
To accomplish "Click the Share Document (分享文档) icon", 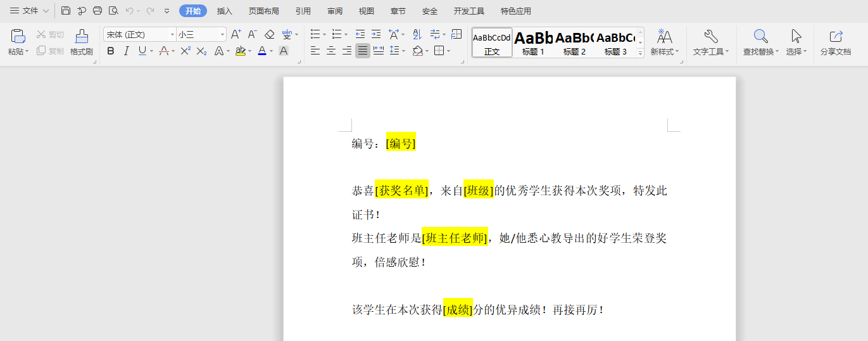I will click(x=836, y=36).
